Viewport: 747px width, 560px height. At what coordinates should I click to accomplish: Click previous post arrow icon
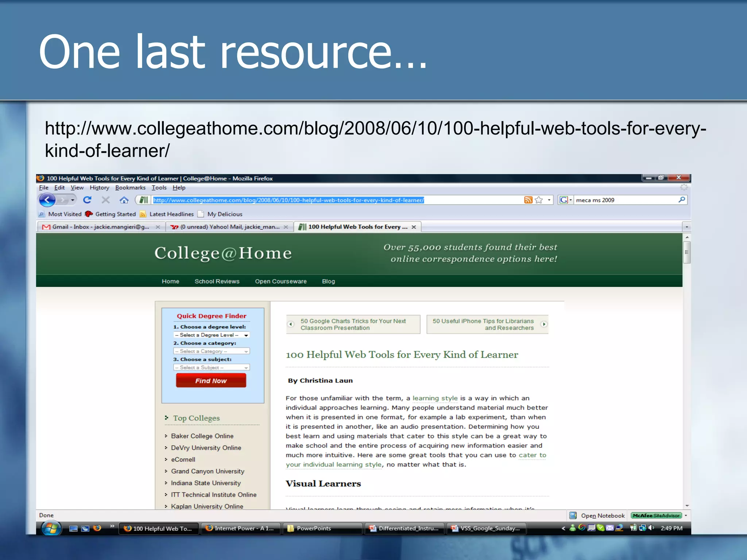291,324
